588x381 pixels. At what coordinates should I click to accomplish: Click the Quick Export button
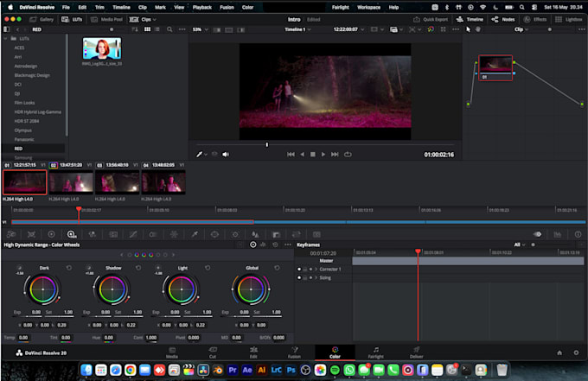pos(431,20)
